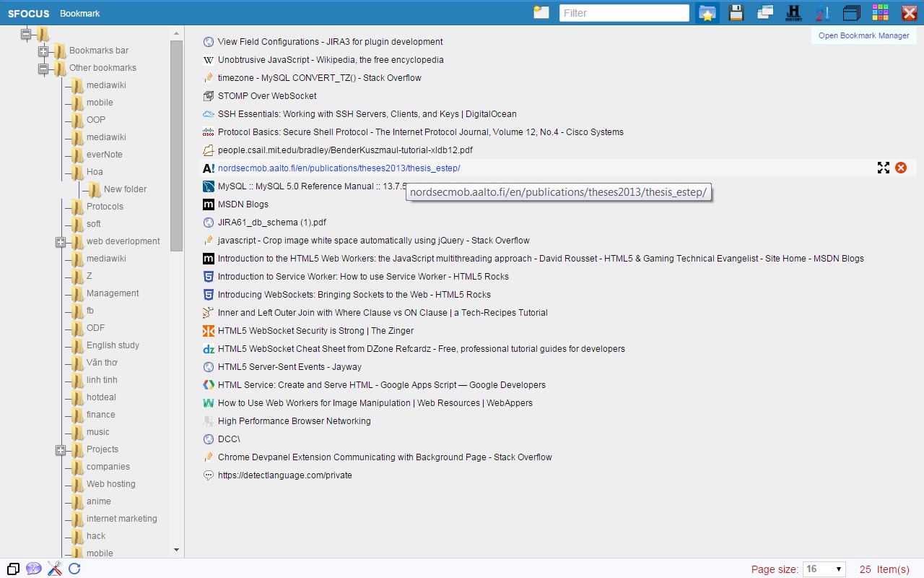Click the new folder icon beside Filter

541,12
